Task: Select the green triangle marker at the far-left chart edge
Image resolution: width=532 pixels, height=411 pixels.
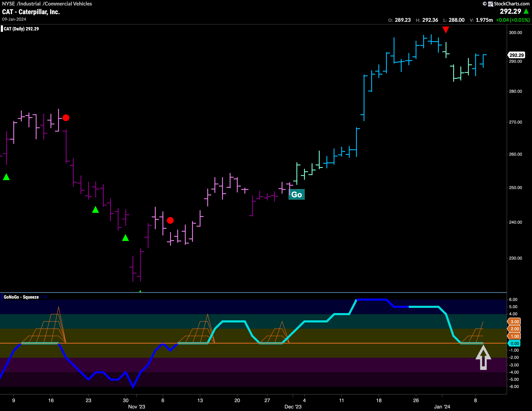Action: pos(6,177)
